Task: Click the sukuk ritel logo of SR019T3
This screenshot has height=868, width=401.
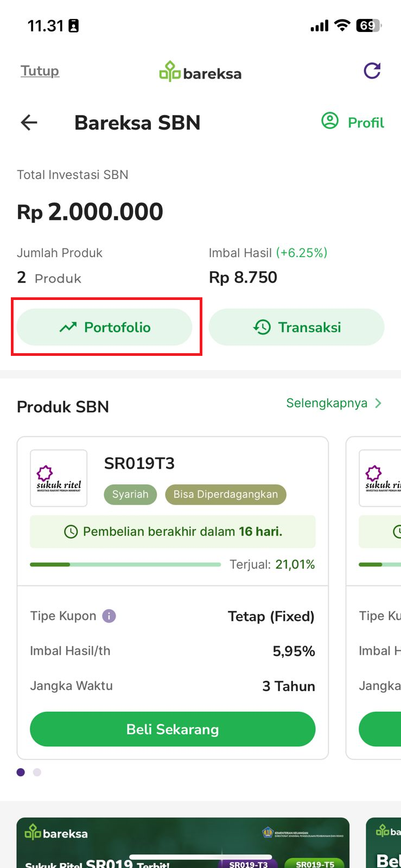Action: click(x=59, y=478)
